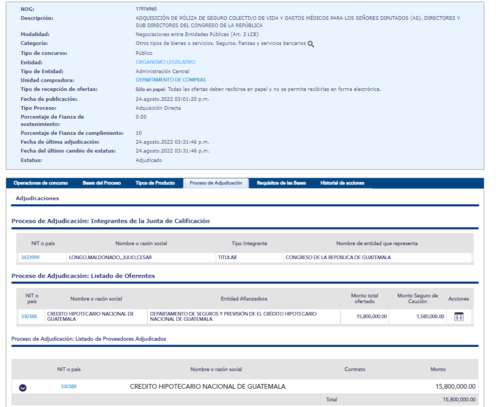The height and width of the screenshot is (407, 500).
Task: Open the DEPARTAMENTO DE COMPRAS link
Action: tap(171, 80)
